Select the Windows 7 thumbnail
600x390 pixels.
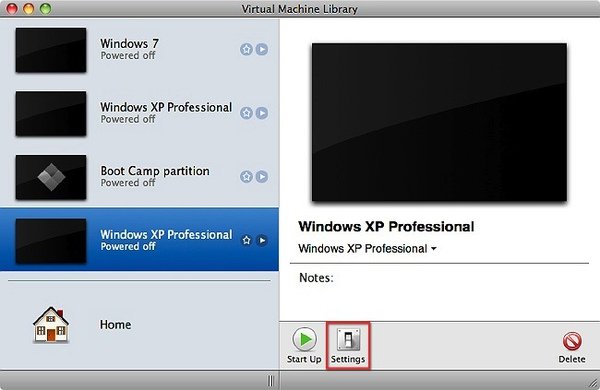tap(51, 50)
